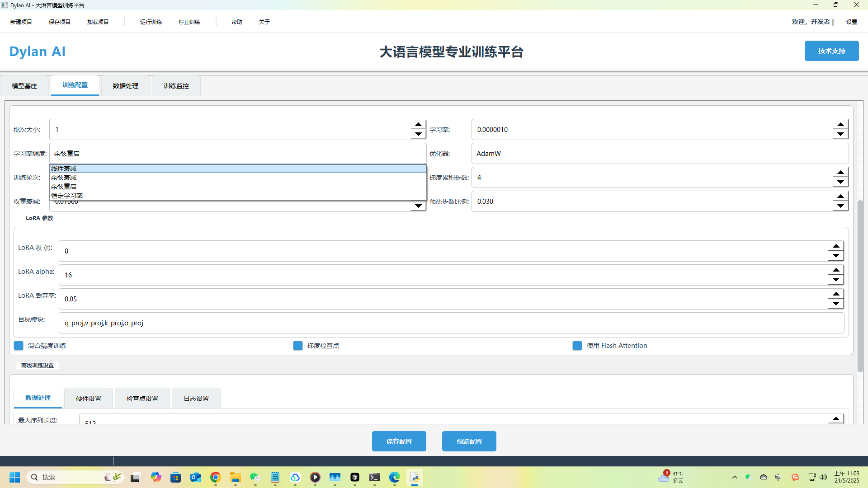868x488 pixels.
Task: Click the vertical scrollbar of the config panel
Action: (x=860, y=285)
